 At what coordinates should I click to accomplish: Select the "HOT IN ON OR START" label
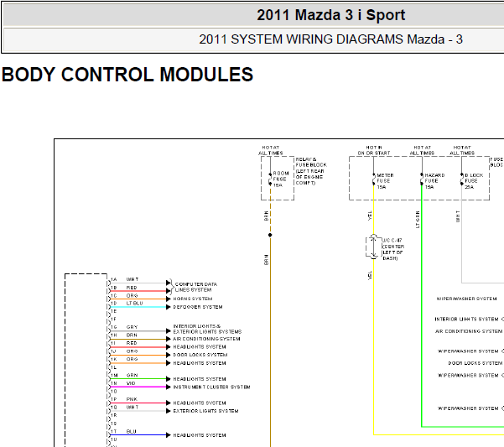tap(374, 150)
